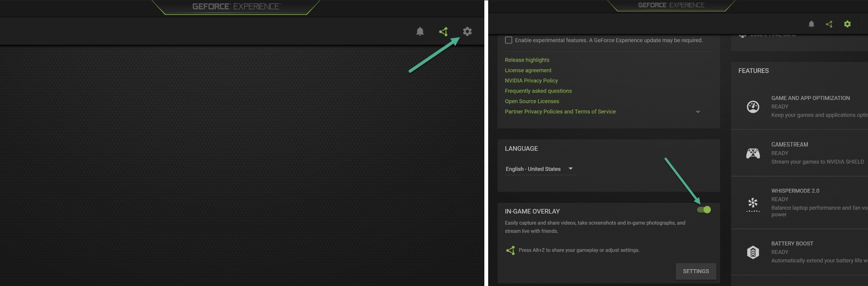Image resolution: width=868 pixels, height=286 pixels.
Task: Click 'Automatically extend your battery life' text
Action: coord(819,261)
